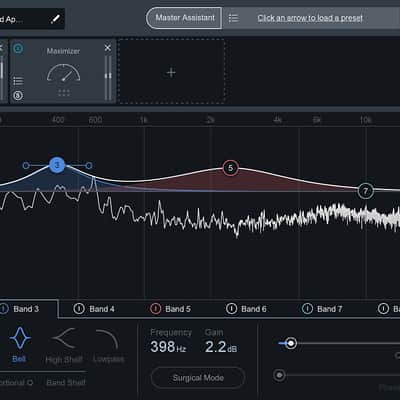400x400 pixels.
Task: Toggle Band 4 power button
Action: [79, 309]
